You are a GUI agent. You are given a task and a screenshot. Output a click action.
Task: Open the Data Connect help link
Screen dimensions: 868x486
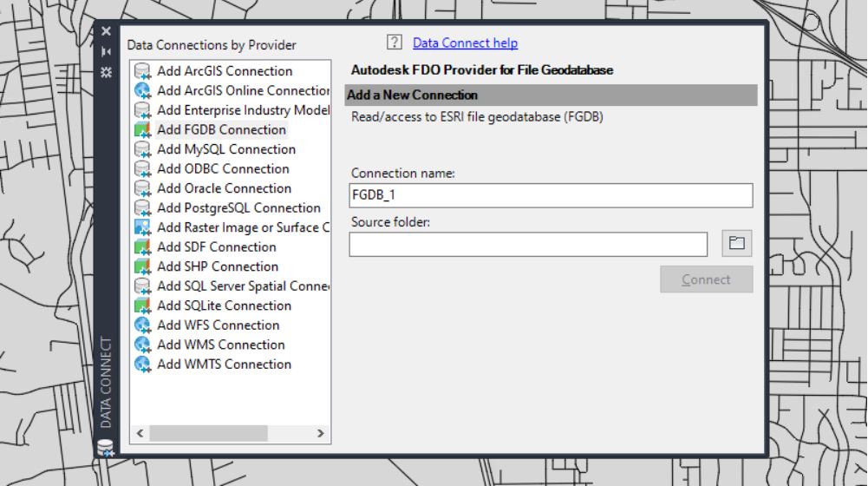465,43
